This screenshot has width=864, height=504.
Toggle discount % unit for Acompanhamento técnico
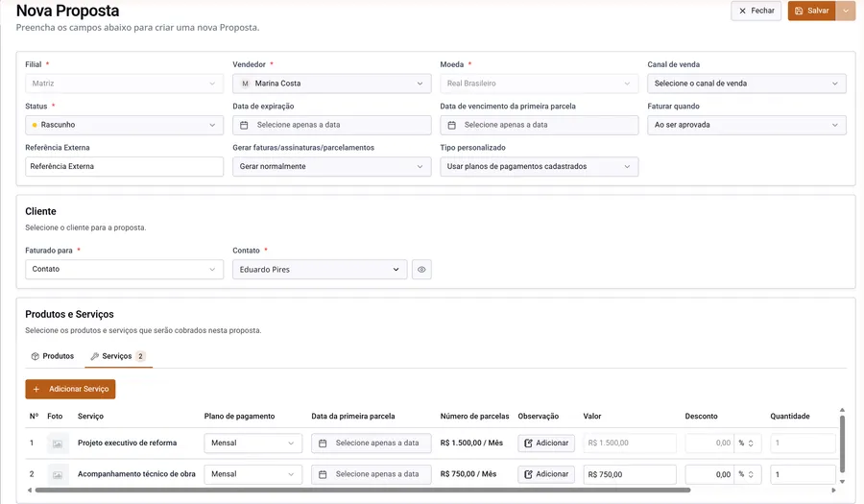748,474
